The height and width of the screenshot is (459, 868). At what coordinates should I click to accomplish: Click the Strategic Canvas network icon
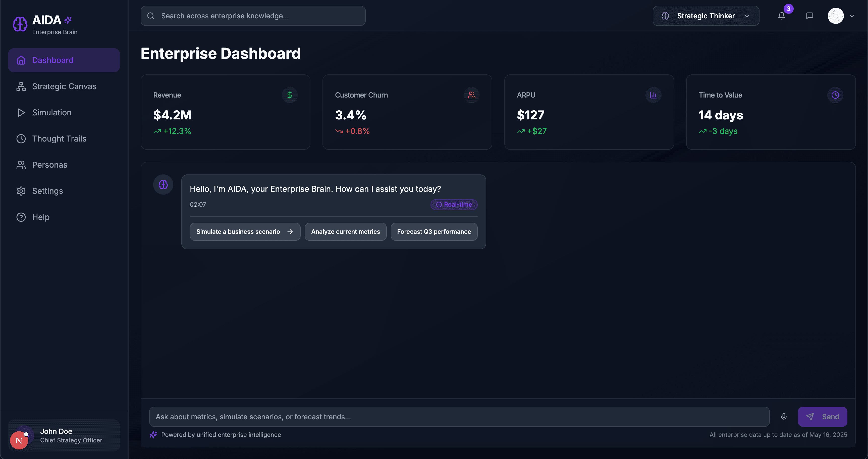coord(21,86)
